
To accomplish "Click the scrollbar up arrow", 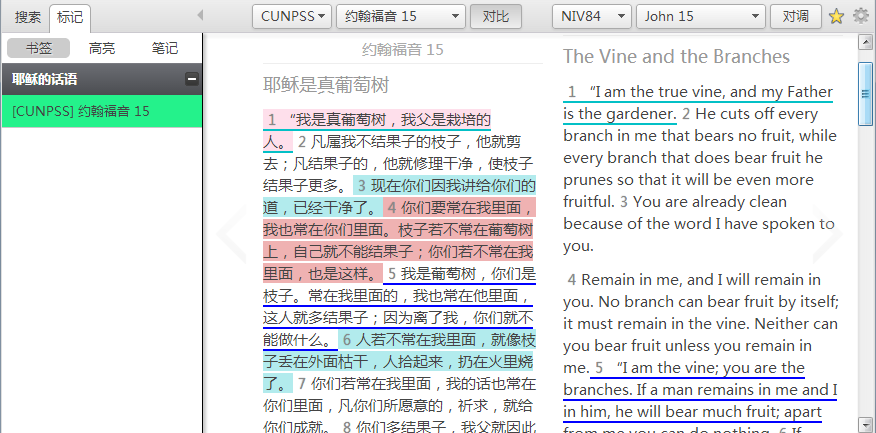I will (x=866, y=41).
